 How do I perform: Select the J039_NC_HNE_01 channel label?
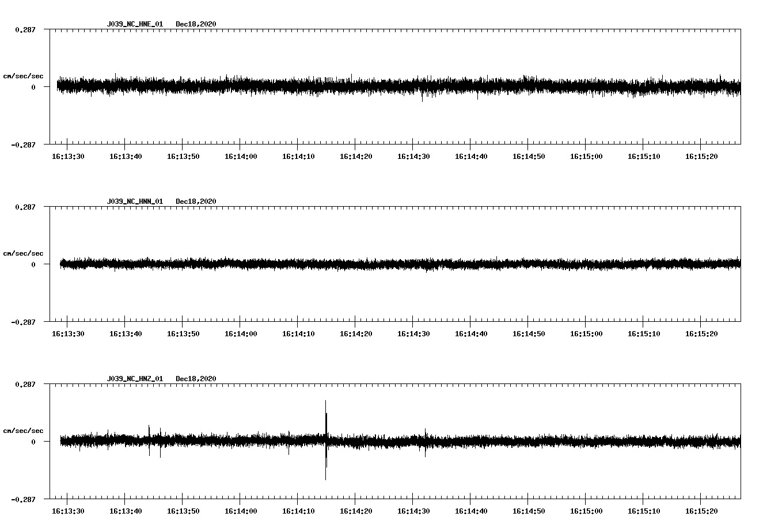(134, 24)
